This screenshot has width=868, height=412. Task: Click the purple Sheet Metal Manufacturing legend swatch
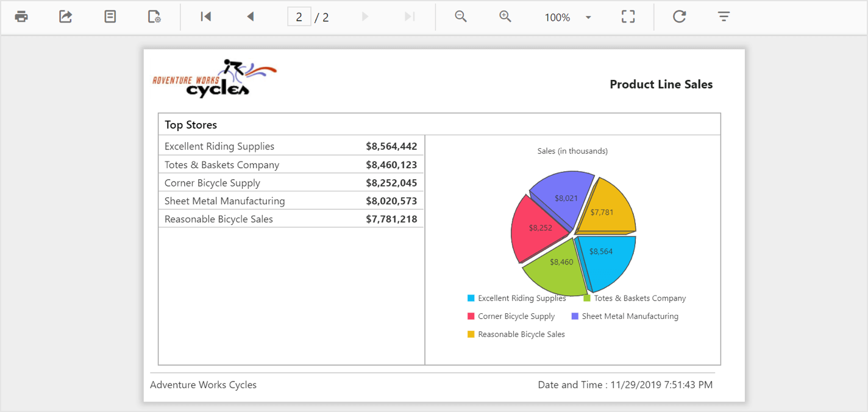[x=575, y=316]
